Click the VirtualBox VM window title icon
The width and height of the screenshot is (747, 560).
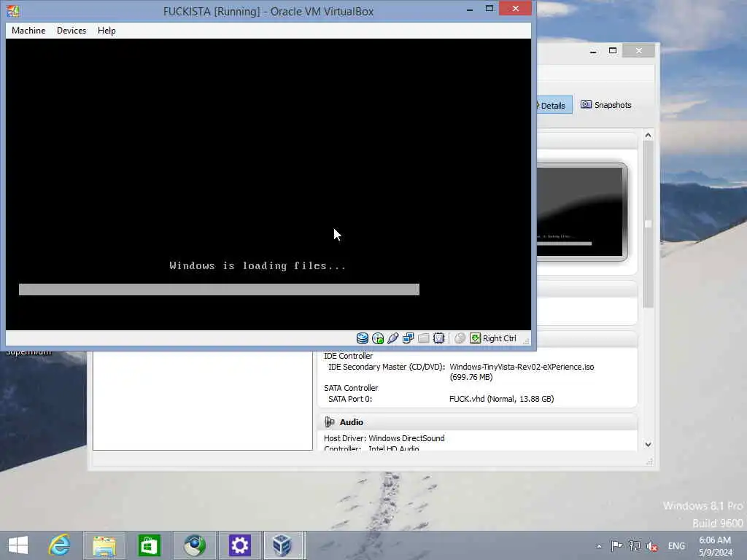[x=13, y=10]
